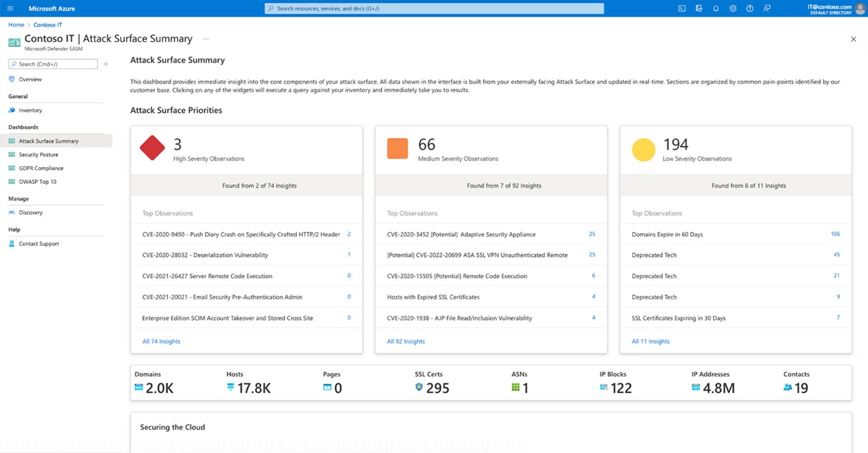Open All 74 Insights for high severity

161,341
